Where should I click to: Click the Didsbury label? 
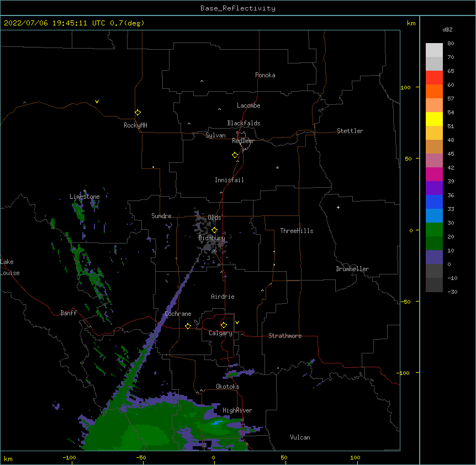(x=211, y=238)
